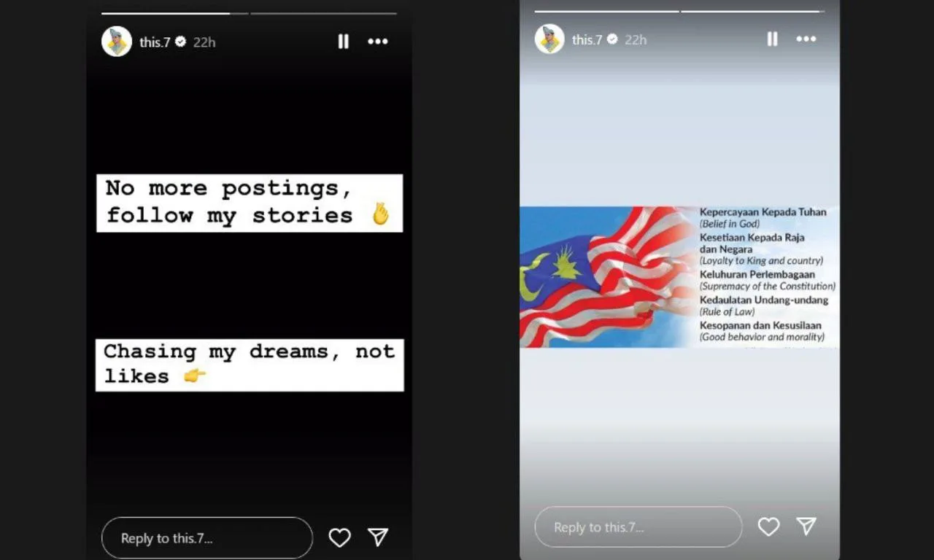
Task: Jump to first progress segment on right story
Action: coord(606,11)
